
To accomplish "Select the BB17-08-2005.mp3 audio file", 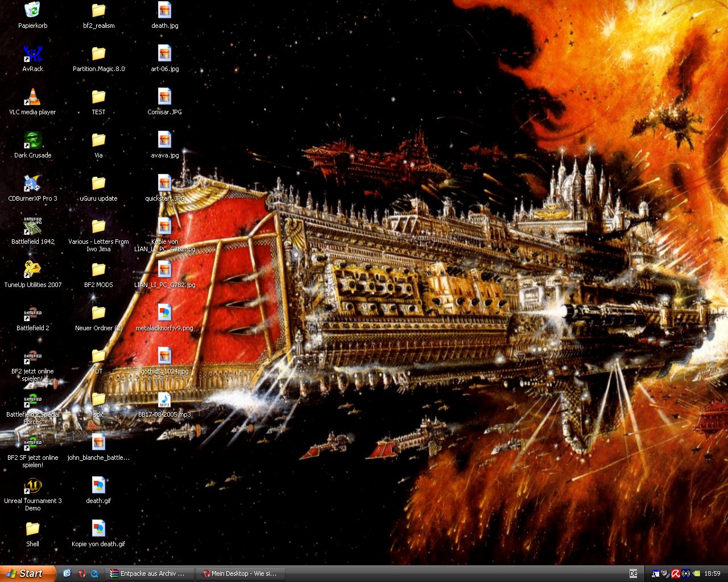I will click(x=164, y=401).
